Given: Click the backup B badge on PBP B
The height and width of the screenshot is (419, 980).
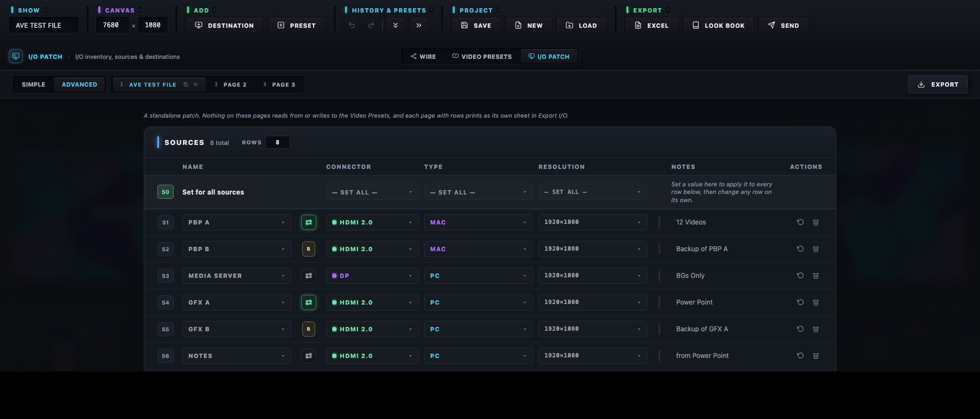Looking at the screenshot, I should (309, 249).
